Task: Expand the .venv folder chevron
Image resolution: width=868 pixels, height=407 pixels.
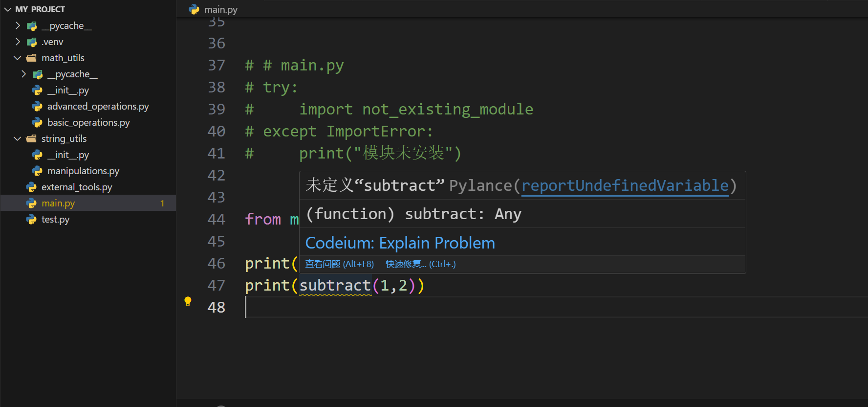Action: (18, 42)
